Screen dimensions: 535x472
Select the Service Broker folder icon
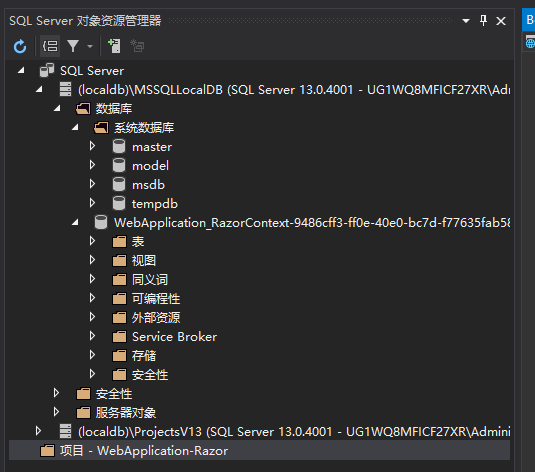coord(119,337)
